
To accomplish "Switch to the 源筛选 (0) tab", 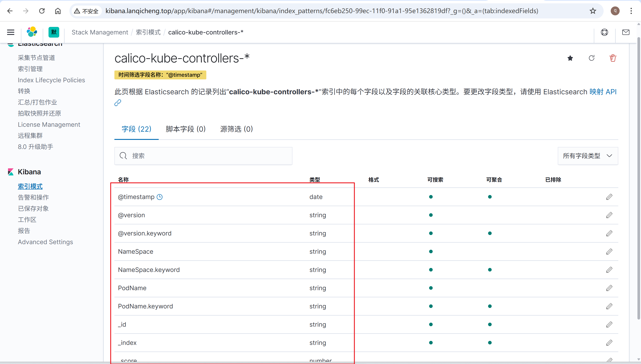I will pos(236,129).
